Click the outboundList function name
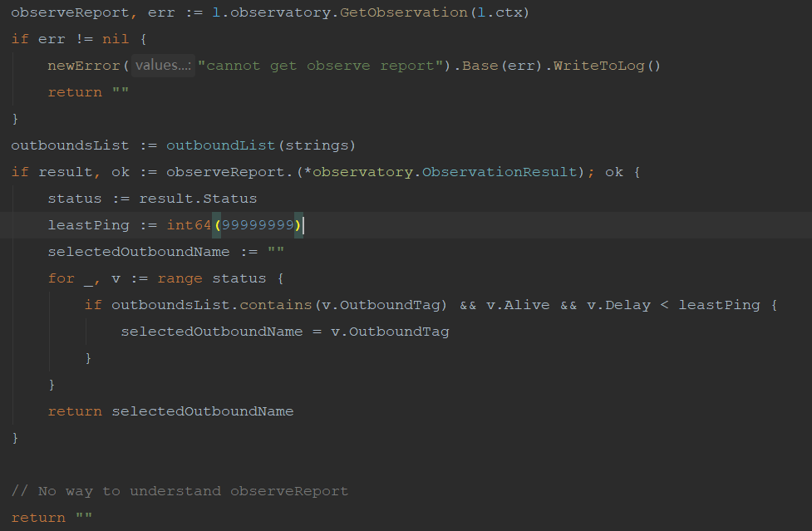 coord(220,145)
